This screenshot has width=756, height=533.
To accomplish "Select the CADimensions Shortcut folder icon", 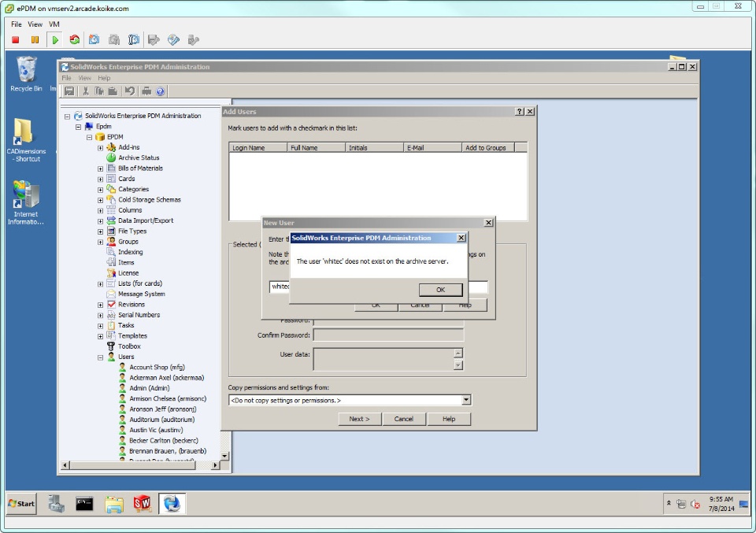I will (26, 140).
